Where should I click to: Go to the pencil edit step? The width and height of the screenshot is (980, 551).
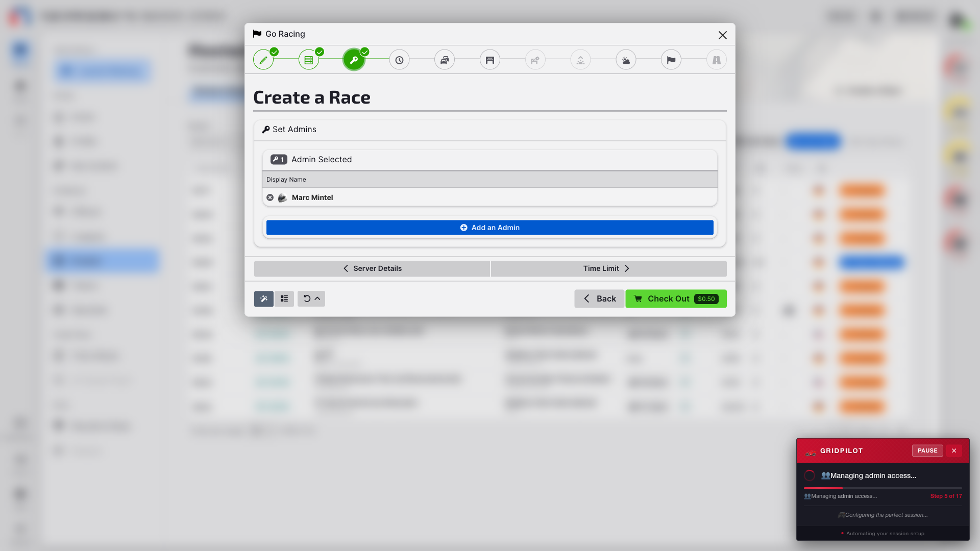click(x=263, y=60)
